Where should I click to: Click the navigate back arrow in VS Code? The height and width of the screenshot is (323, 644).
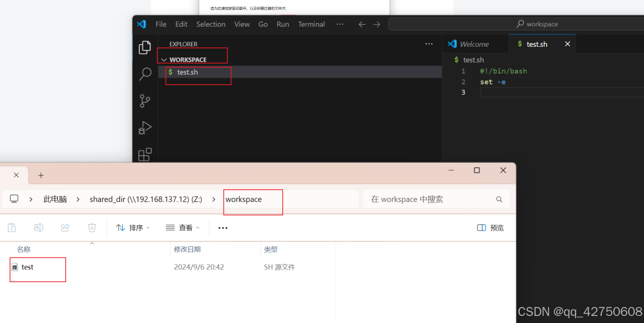click(x=362, y=24)
